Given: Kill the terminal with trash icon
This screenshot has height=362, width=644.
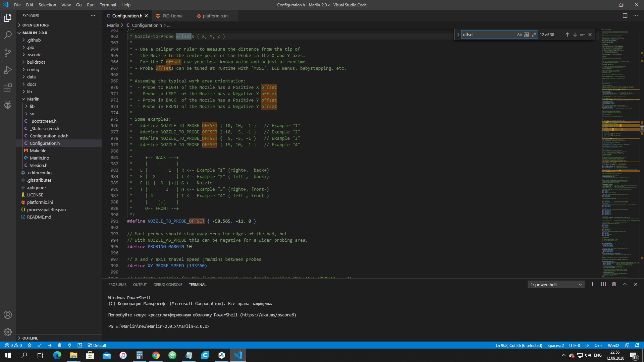Looking at the screenshot, I should [x=614, y=284].
